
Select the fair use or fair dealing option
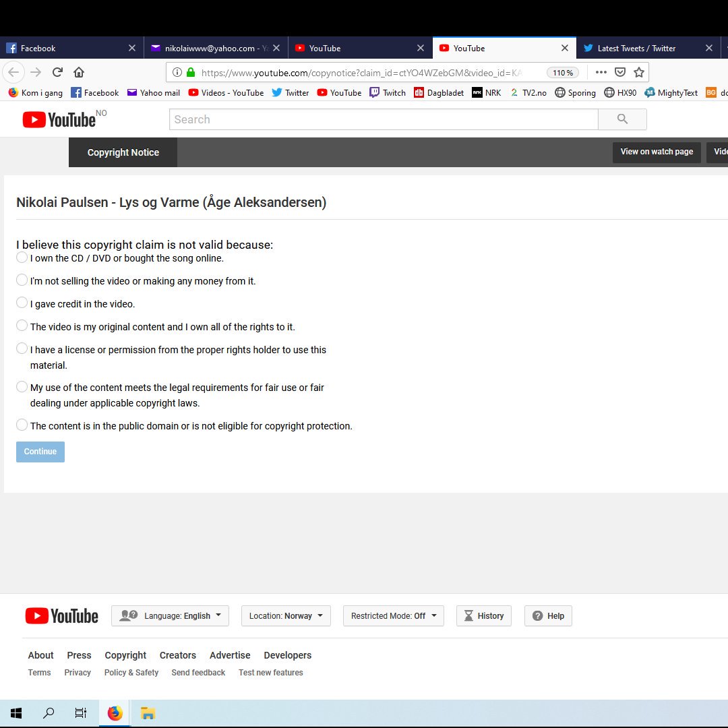[x=22, y=387]
